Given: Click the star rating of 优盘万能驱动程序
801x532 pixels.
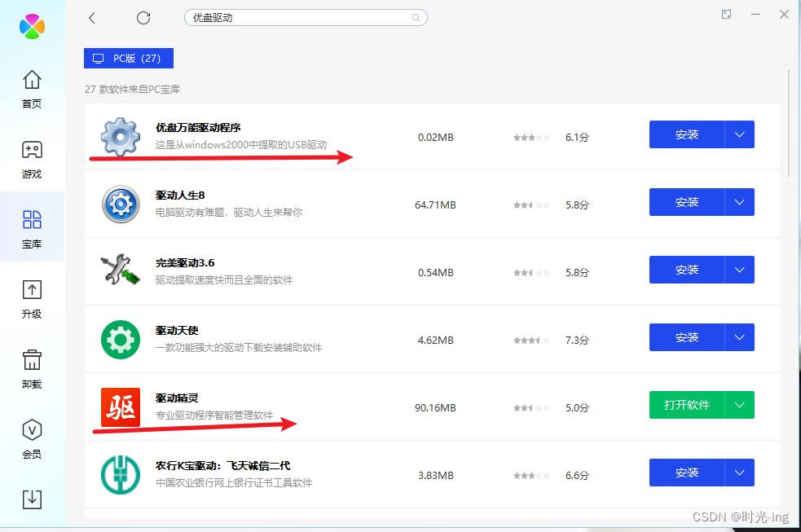Looking at the screenshot, I should point(531,138).
